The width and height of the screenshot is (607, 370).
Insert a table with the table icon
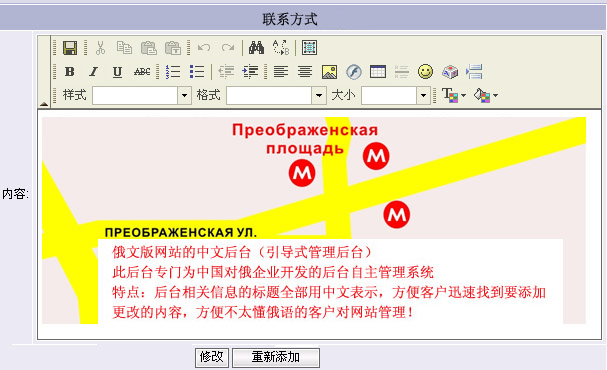(378, 72)
